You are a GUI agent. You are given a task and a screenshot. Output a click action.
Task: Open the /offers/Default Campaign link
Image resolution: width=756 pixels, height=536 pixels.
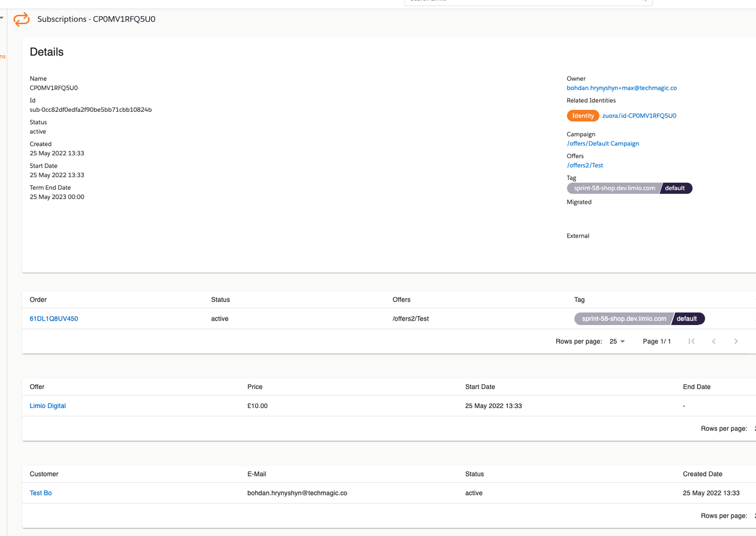point(603,144)
